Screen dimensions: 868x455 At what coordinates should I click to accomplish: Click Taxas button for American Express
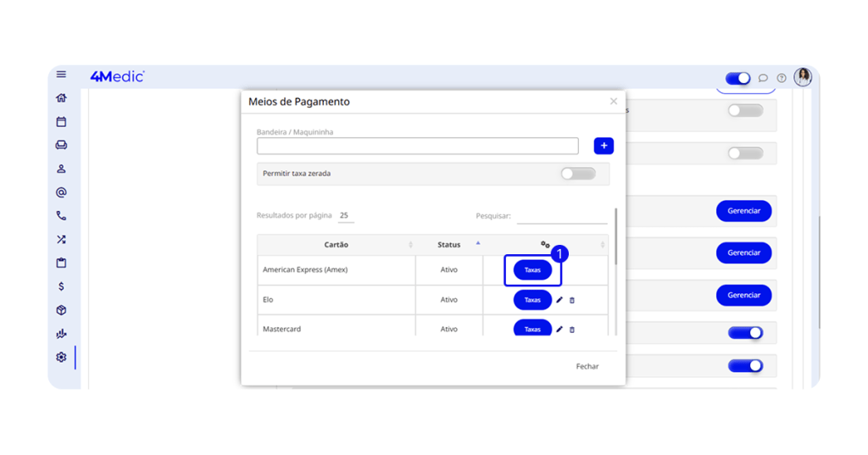(x=532, y=270)
